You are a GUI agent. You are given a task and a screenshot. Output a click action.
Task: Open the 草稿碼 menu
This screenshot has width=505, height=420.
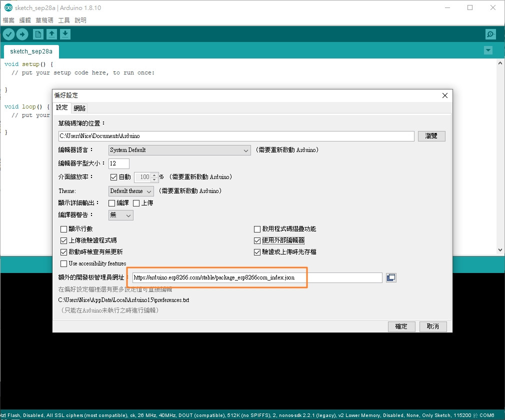(44, 20)
